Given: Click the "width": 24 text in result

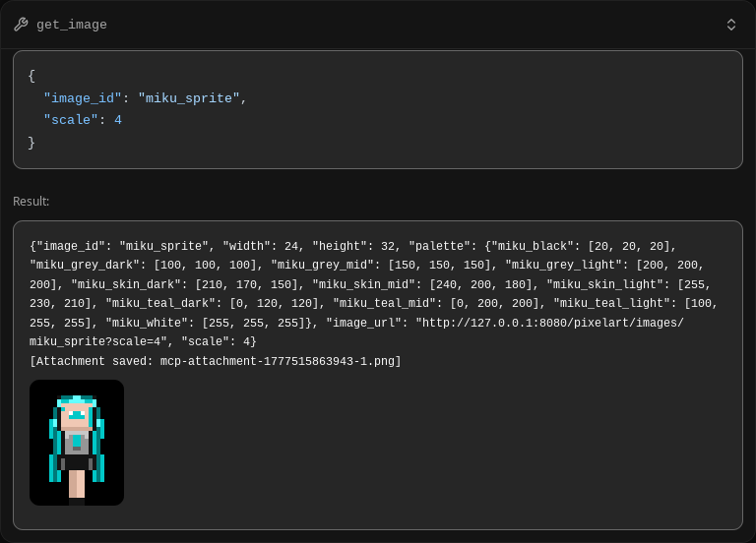Looking at the screenshot, I should 260,246.
